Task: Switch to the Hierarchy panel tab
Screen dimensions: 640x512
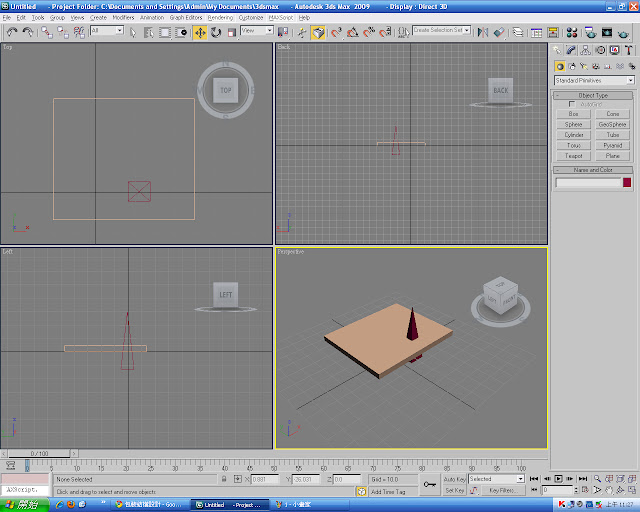Action: 586,50
